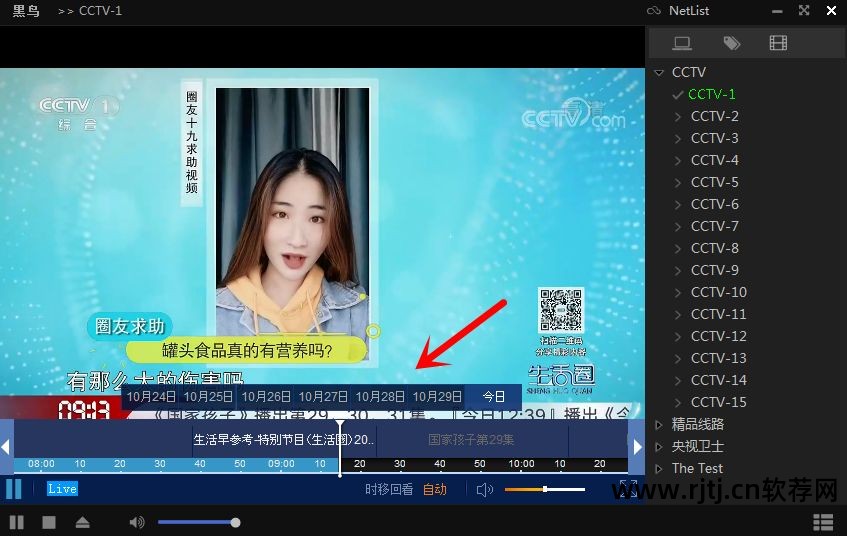Image resolution: width=847 pixels, height=536 pixels.
Task: Switch to channel CCTV-10
Action: pos(718,292)
